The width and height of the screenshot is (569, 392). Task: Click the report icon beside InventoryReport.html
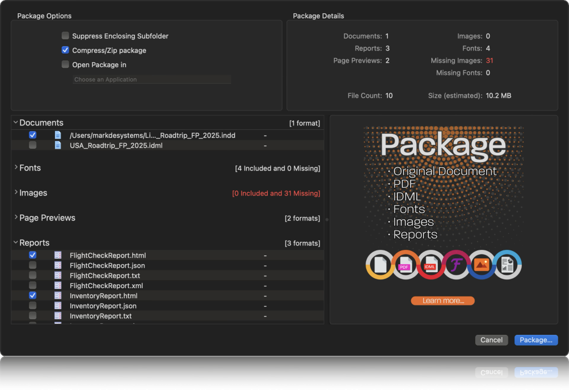(x=58, y=295)
